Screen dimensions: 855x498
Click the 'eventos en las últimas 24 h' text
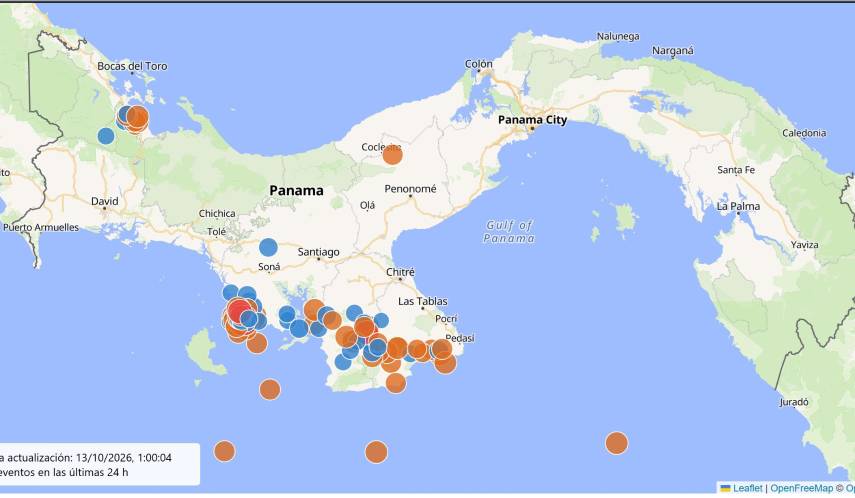[x=63, y=472]
